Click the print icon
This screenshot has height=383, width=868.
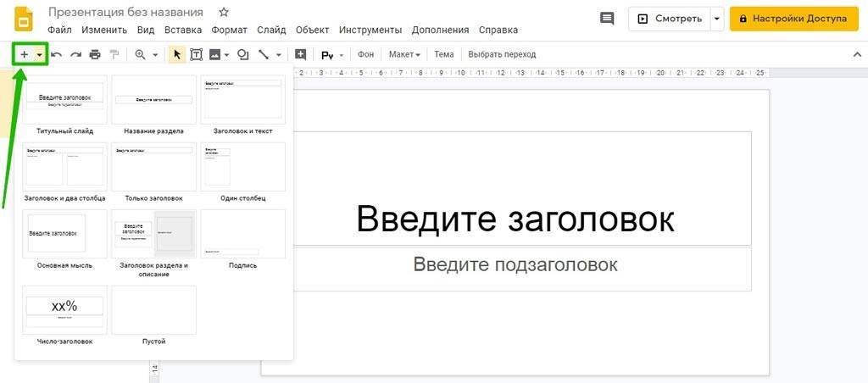(95, 54)
